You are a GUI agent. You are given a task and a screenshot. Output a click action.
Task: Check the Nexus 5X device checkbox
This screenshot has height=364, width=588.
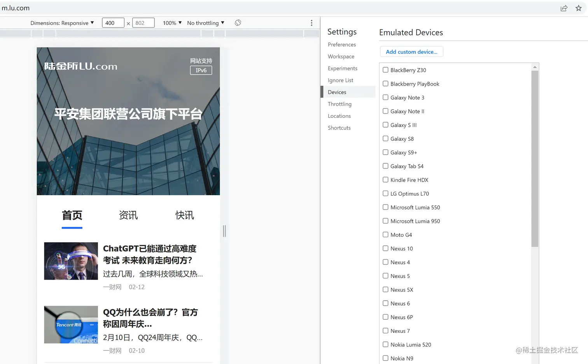click(385, 289)
